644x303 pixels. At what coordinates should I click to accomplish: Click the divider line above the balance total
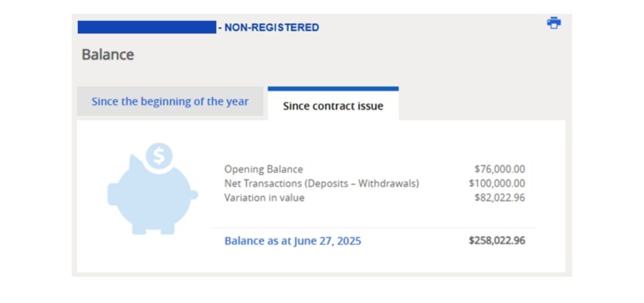(375, 227)
